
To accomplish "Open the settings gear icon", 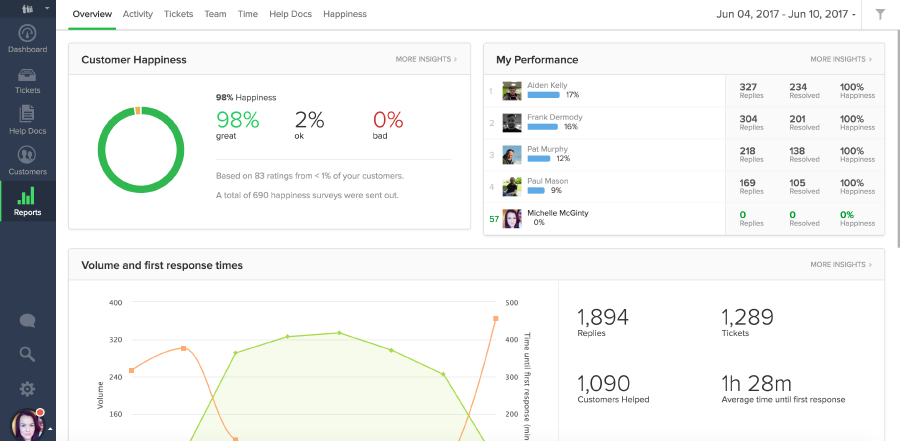I will pyautogui.click(x=27, y=389).
